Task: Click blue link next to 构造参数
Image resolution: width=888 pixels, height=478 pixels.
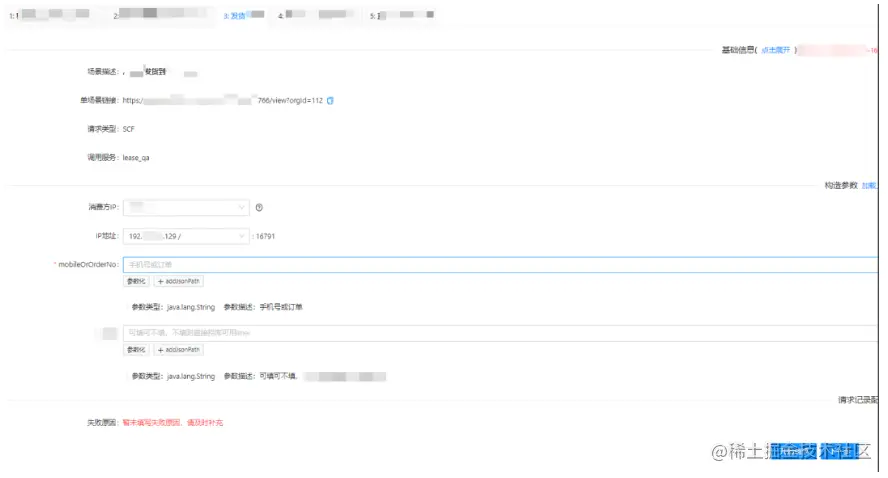Action: (869, 186)
